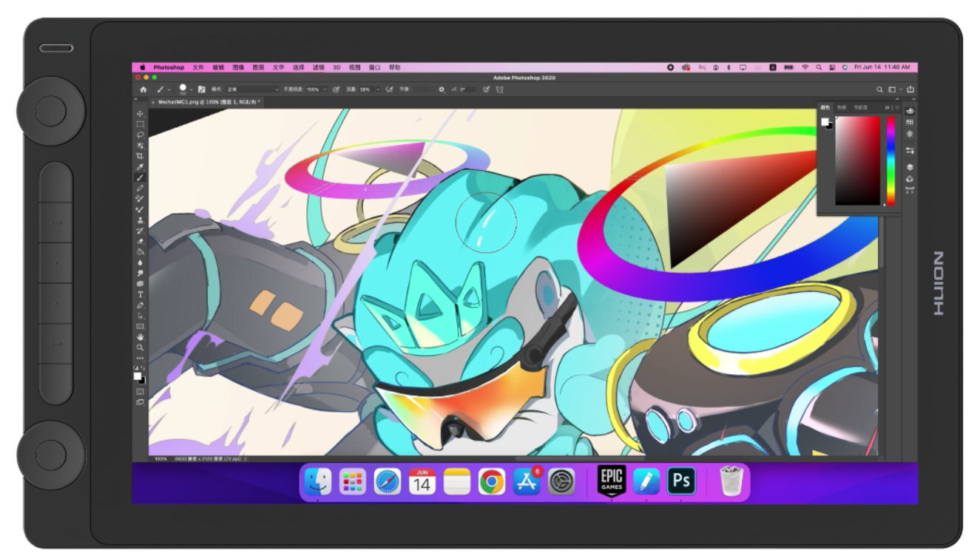
Task: Open the Paths panel from the collapsed dock
Action: pos(910,190)
